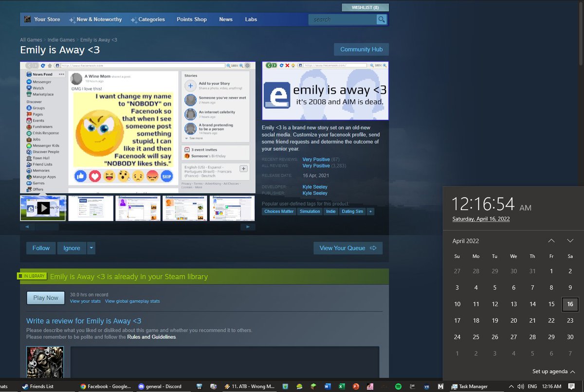Open the View your stats link
Screen dimensions: 584x392
pyautogui.click(x=85, y=301)
